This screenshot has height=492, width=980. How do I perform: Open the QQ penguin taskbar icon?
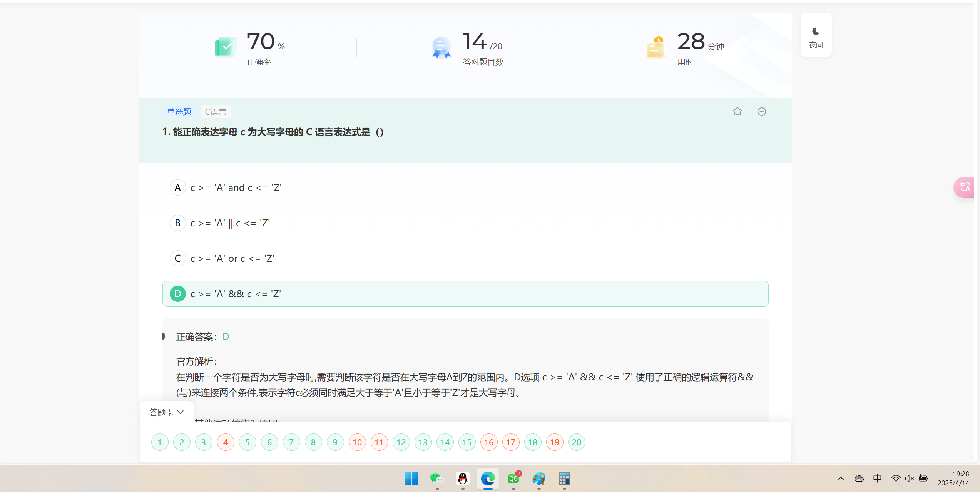[x=462, y=479]
